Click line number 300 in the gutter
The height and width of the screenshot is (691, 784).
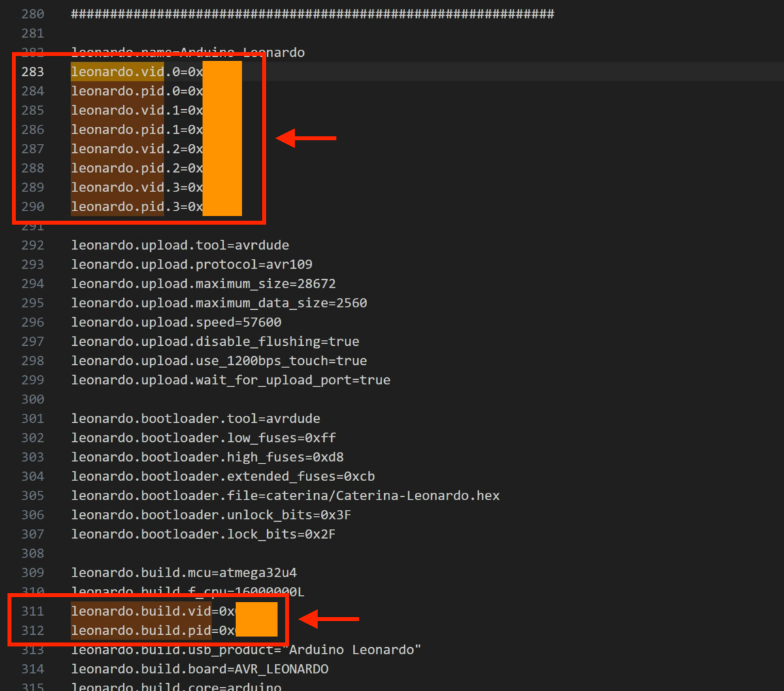pos(33,399)
